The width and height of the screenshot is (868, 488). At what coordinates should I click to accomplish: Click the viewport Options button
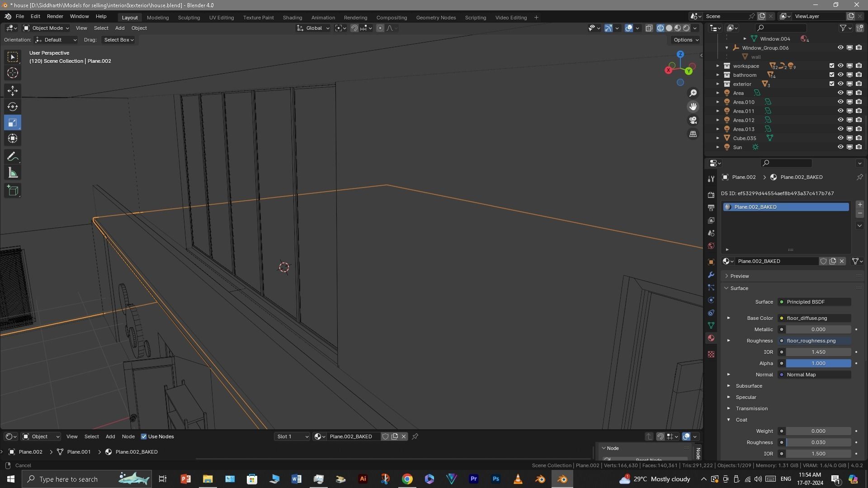686,40
